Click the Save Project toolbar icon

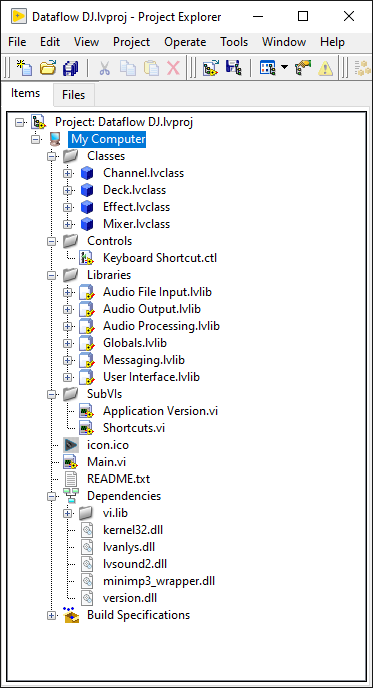tap(234, 68)
